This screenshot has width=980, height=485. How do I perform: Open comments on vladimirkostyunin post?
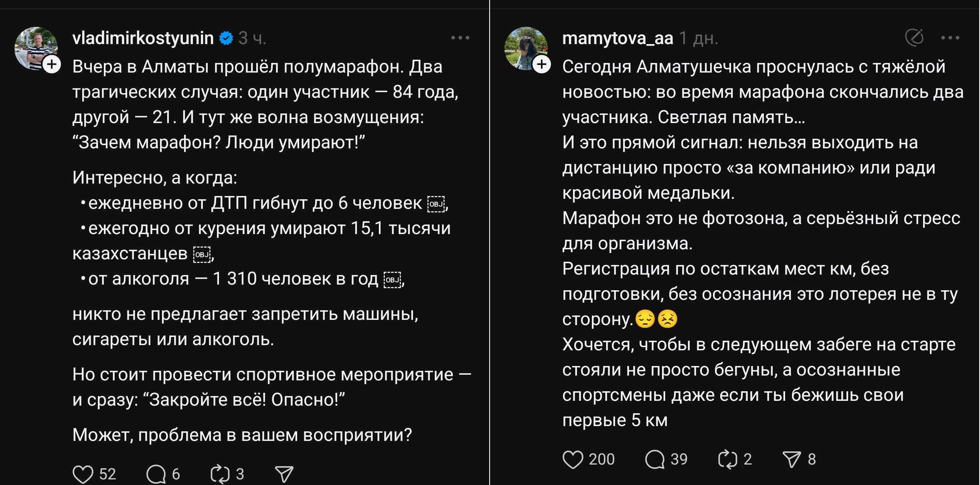[156, 474]
